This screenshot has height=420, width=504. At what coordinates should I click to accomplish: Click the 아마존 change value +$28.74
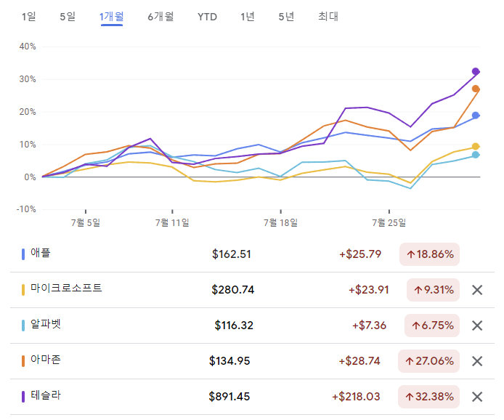coord(359,361)
